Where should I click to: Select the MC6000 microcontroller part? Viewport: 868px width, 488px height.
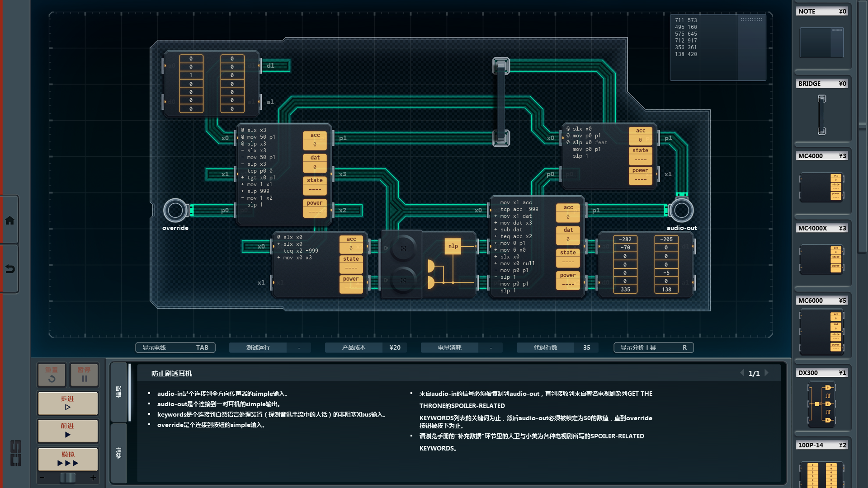821,332
